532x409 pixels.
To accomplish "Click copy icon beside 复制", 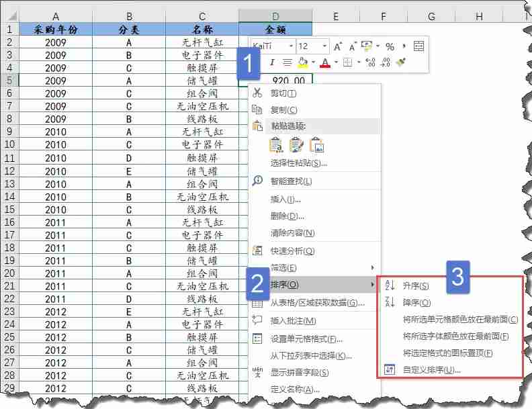I will [x=257, y=109].
